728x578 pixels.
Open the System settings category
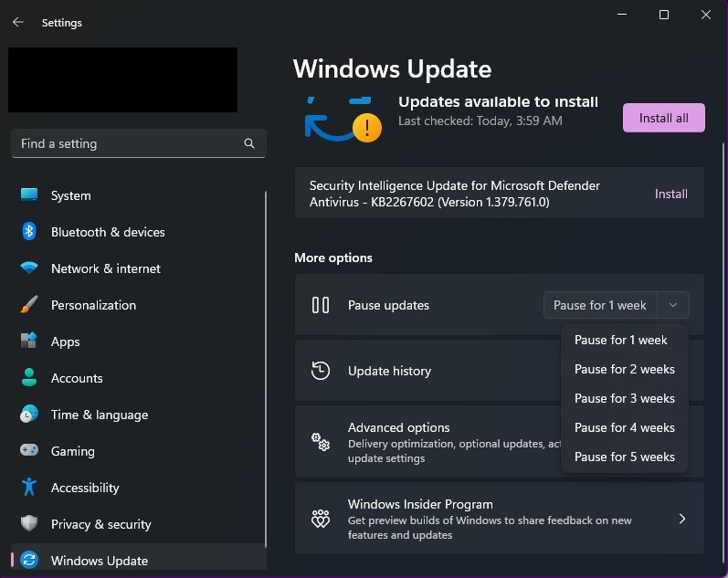coord(138,195)
